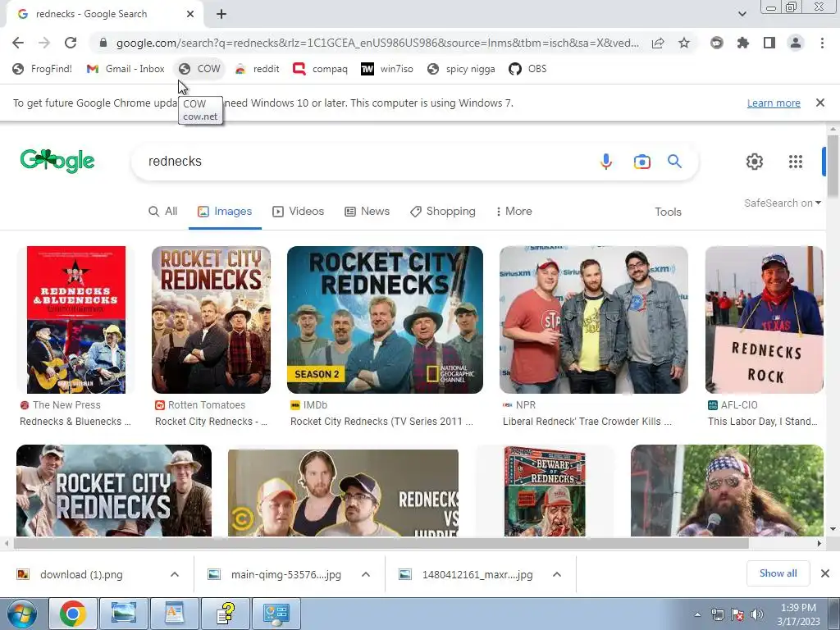840x630 pixels.
Task: Close the downloads bar
Action: (825, 573)
